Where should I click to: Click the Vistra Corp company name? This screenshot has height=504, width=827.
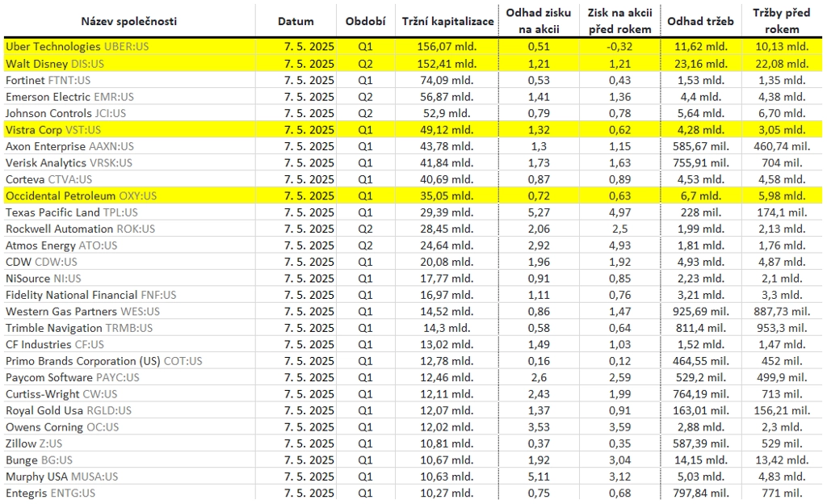point(34,130)
